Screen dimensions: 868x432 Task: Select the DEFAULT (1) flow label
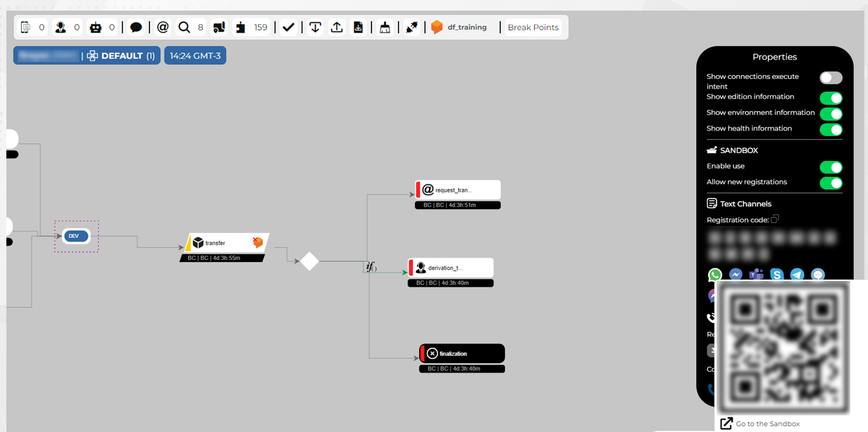click(128, 56)
